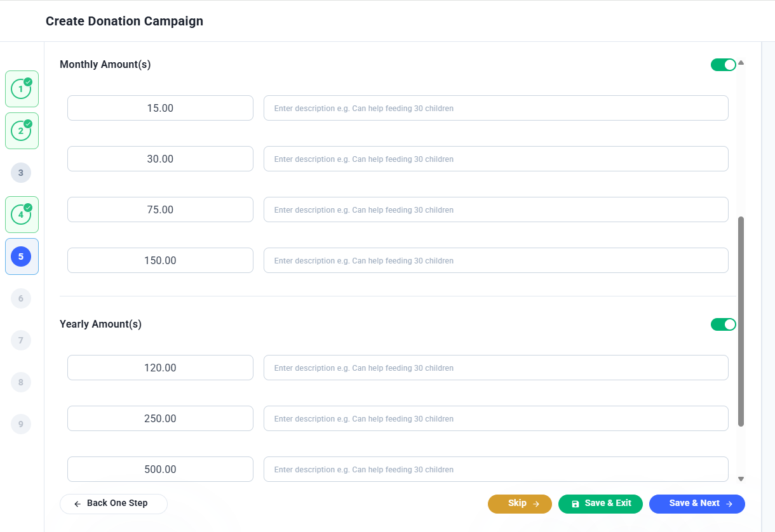This screenshot has height=532, width=775.
Task: Edit the yearly 120.00 amount field
Action: 160,368
